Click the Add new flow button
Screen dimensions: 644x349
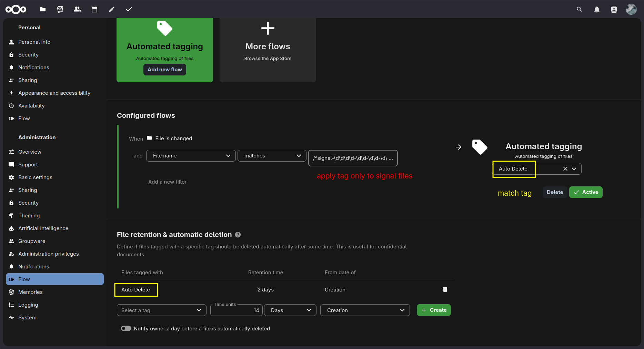(165, 70)
